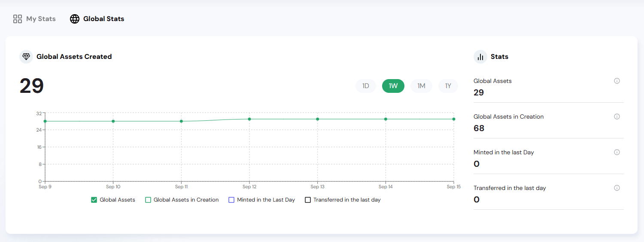Viewport: 644px width, 242px height.
Task: Click the bar chart icon beside Stats
Action: tap(480, 57)
